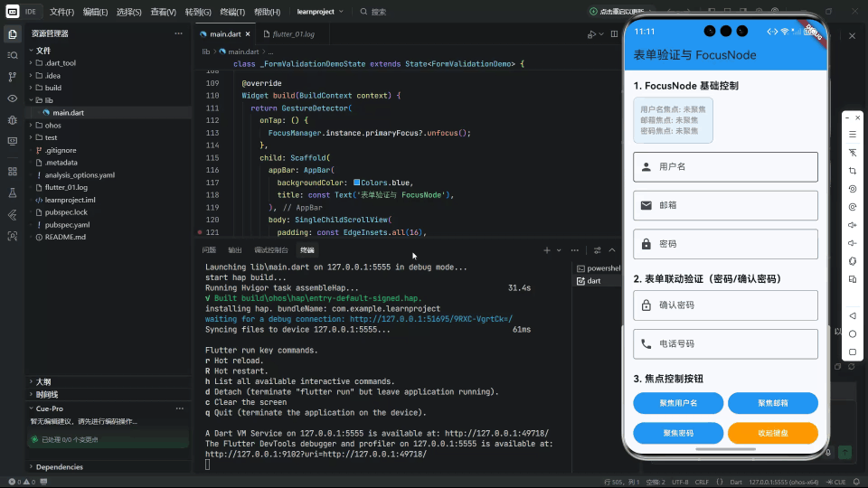
Task: Click the emulator screenshot crop icon
Action: click(x=853, y=171)
